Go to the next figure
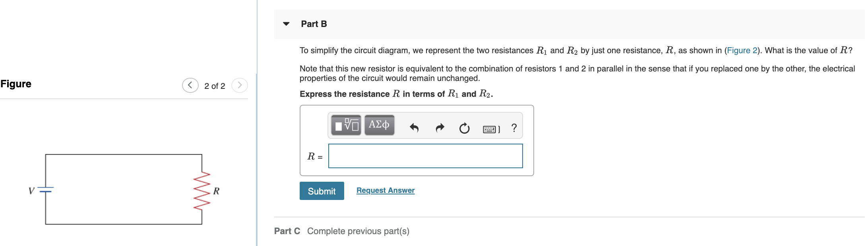The image size is (868, 246). [240, 85]
